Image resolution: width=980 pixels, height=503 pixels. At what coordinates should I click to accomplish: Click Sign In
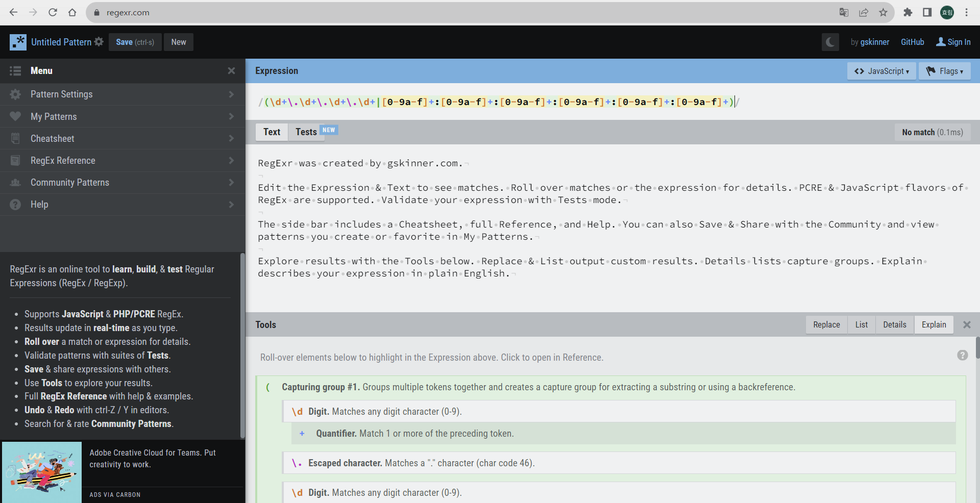[x=953, y=42]
